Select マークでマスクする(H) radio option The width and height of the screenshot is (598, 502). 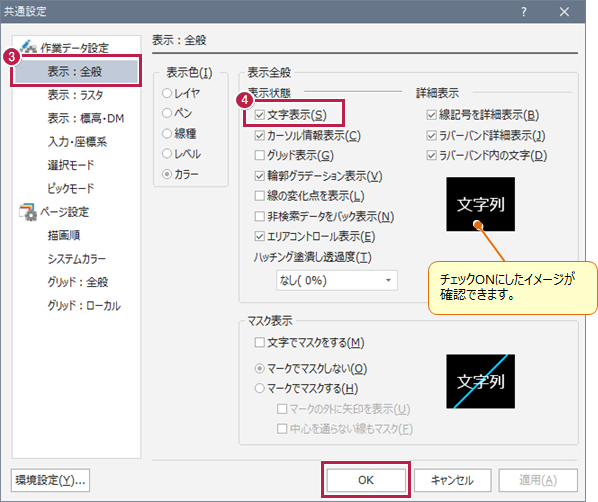tap(260, 388)
